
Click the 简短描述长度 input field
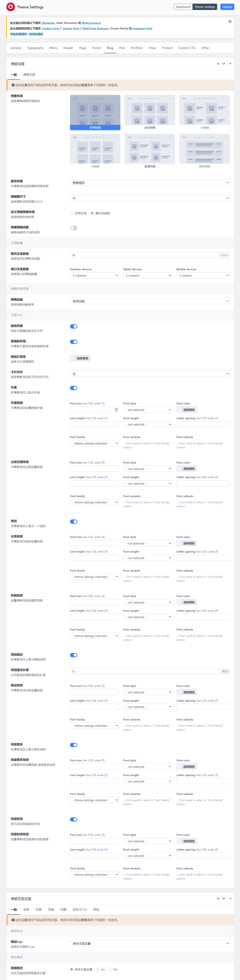145,671
